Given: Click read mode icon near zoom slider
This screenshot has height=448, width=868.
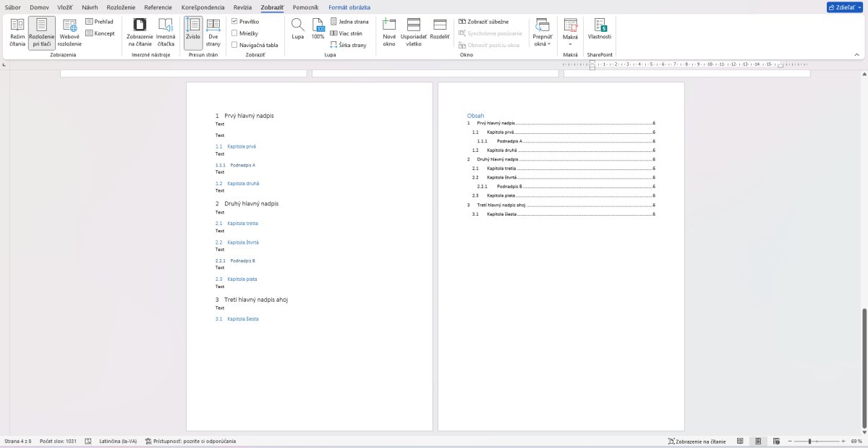Looking at the screenshot, I should click(740, 441).
